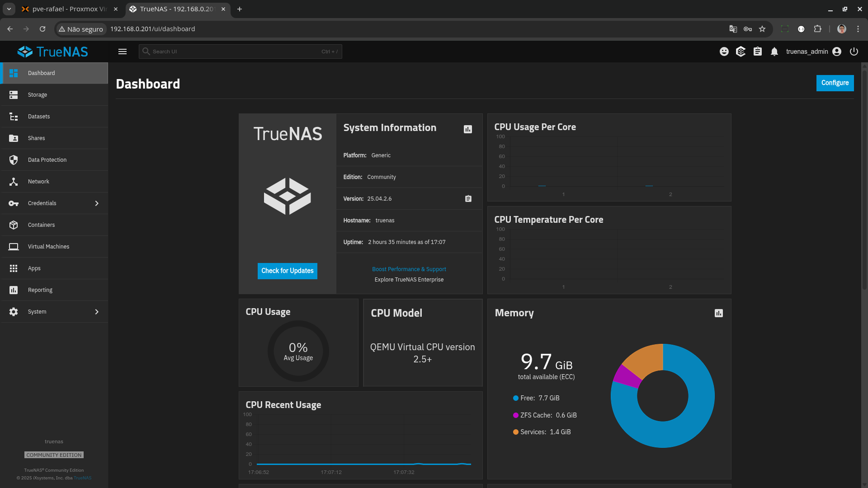Open the translate page icon
The width and height of the screenshot is (868, 488).
(x=733, y=29)
